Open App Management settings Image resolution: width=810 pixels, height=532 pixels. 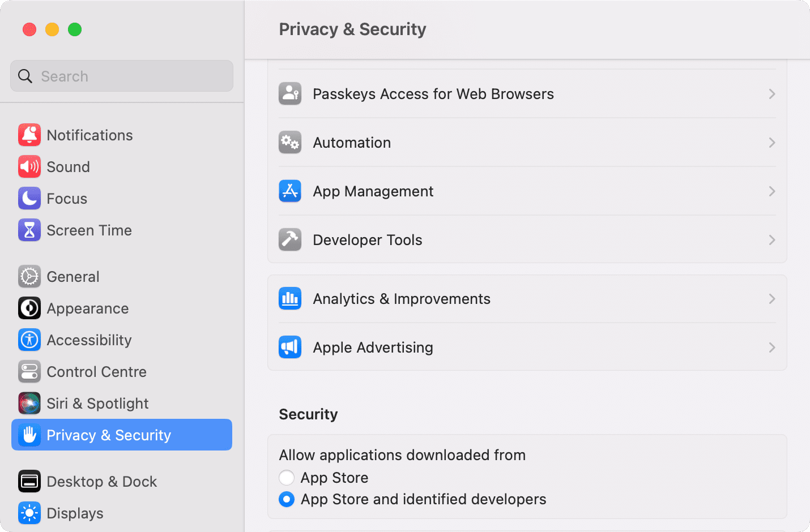(x=527, y=191)
